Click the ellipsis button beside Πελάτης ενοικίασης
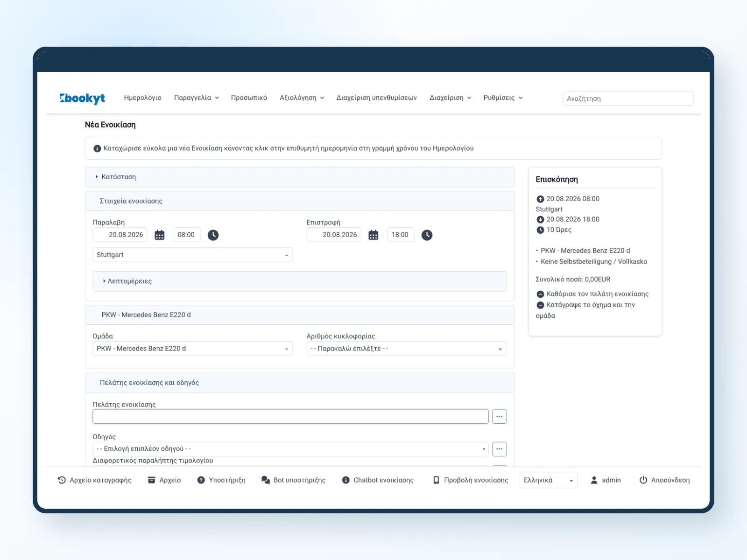Image resolution: width=747 pixels, height=560 pixels. click(x=500, y=416)
